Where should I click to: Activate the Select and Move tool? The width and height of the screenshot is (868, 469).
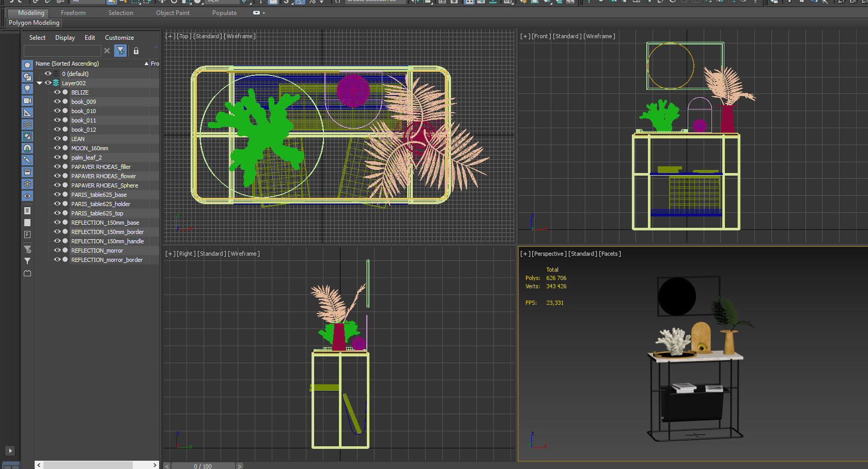(162, 3)
